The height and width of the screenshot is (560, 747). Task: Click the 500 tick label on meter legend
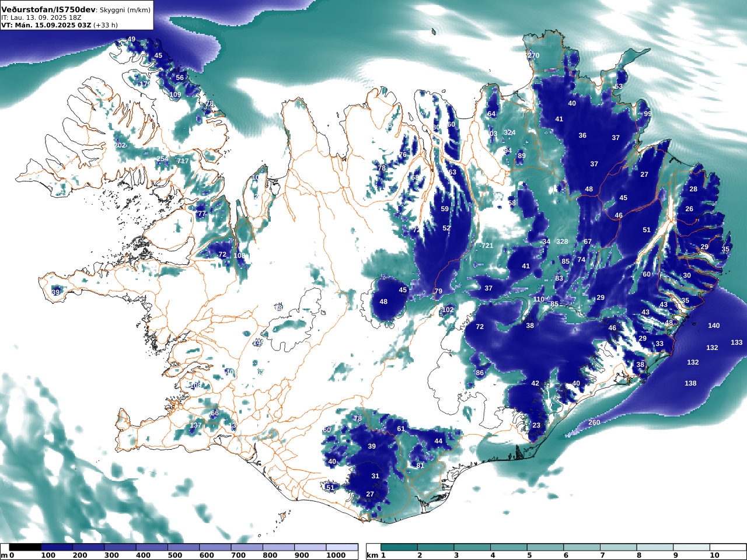175,555
